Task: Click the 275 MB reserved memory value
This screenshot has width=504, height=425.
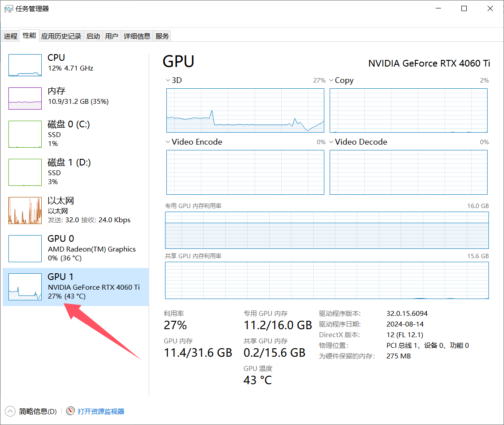Action: [x=398, y=356]
